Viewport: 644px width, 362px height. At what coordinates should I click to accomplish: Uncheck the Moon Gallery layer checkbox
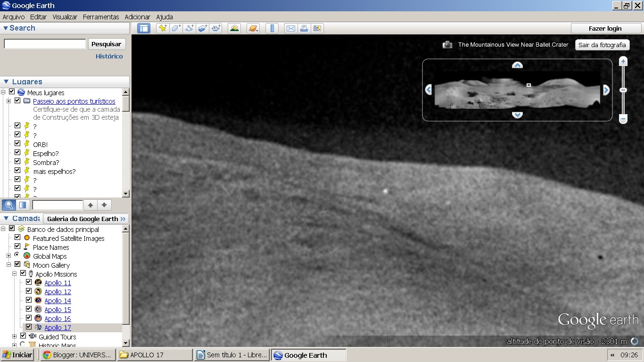point(17,264)
